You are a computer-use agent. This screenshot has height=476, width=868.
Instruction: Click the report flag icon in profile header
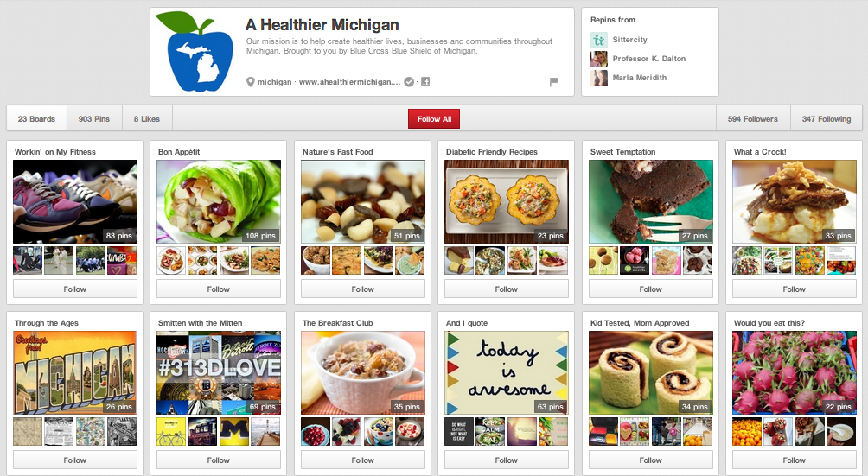pos(553,82)
